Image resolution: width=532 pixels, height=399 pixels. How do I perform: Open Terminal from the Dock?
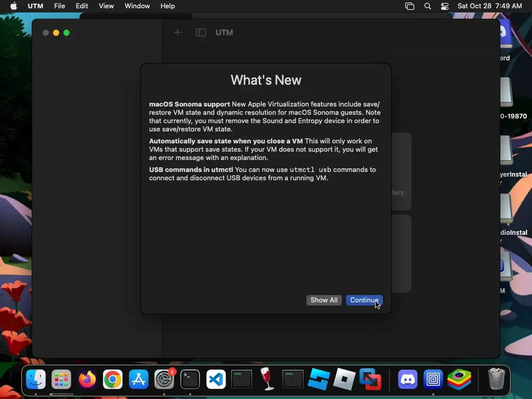tap(190, 379)
